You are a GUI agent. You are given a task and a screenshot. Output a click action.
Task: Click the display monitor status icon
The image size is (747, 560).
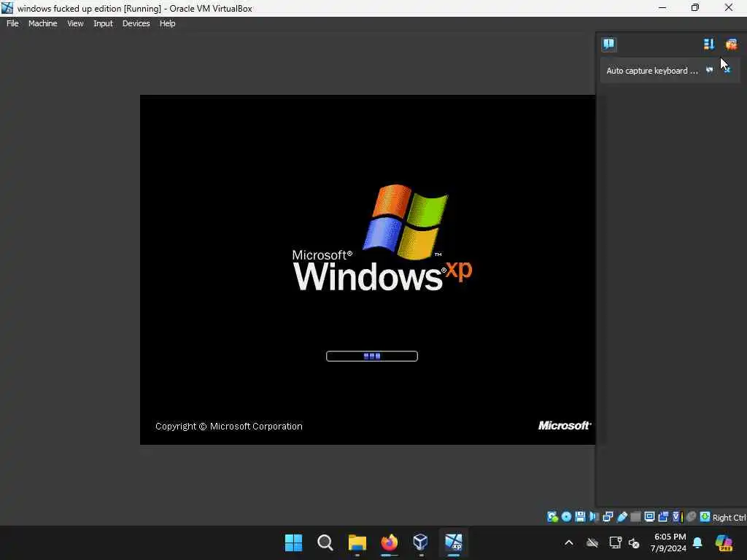[x=649, y=517]
